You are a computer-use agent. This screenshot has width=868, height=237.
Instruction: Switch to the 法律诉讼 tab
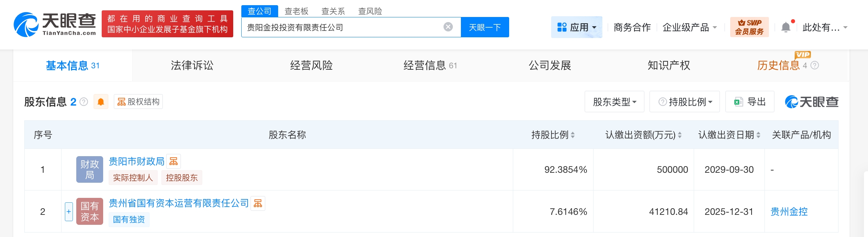pos(192,66)
